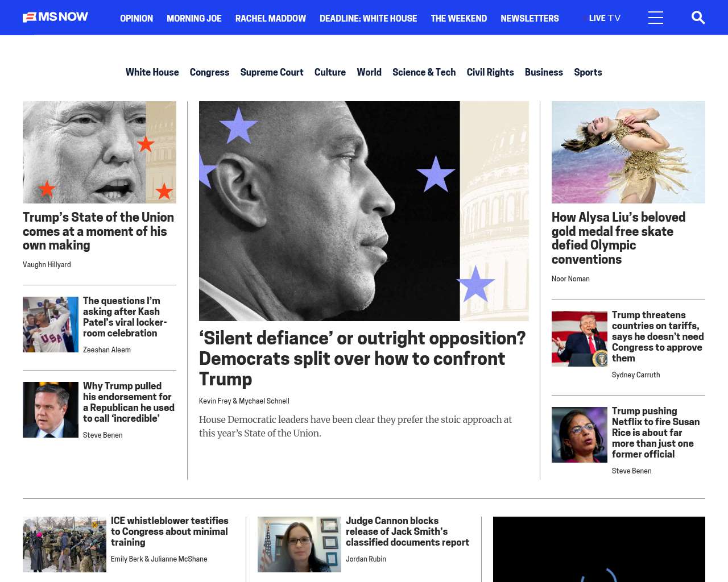The image size is (728, 582).
Task: Open the Kash Patel locker-room article
Action: (125, 317)
